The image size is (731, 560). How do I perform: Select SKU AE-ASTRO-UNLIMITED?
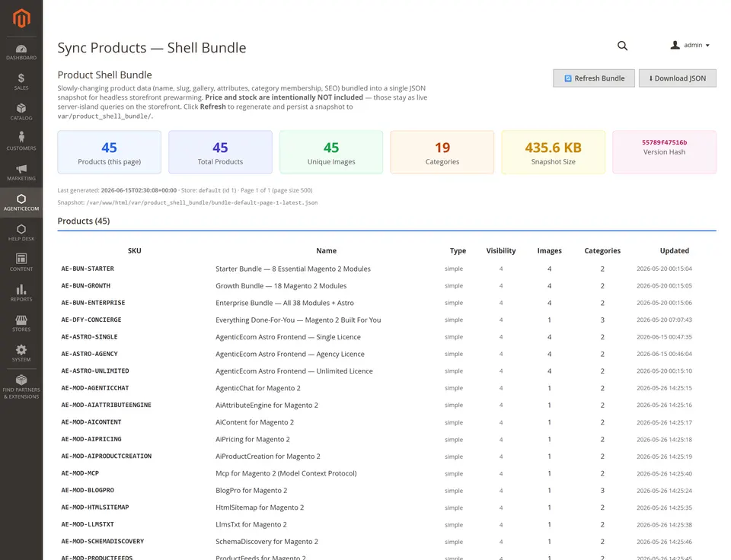(x=95, y=371)
